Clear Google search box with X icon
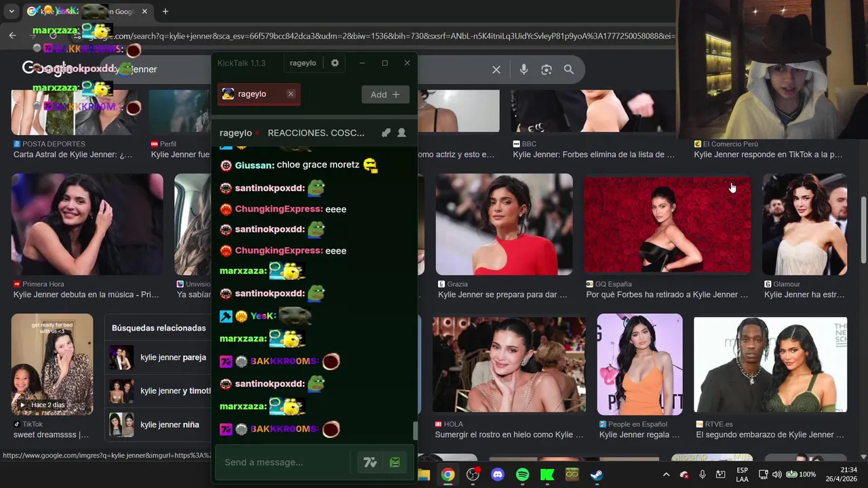The height and width of the screenshot is (488, 868). (x=496, y=69)
